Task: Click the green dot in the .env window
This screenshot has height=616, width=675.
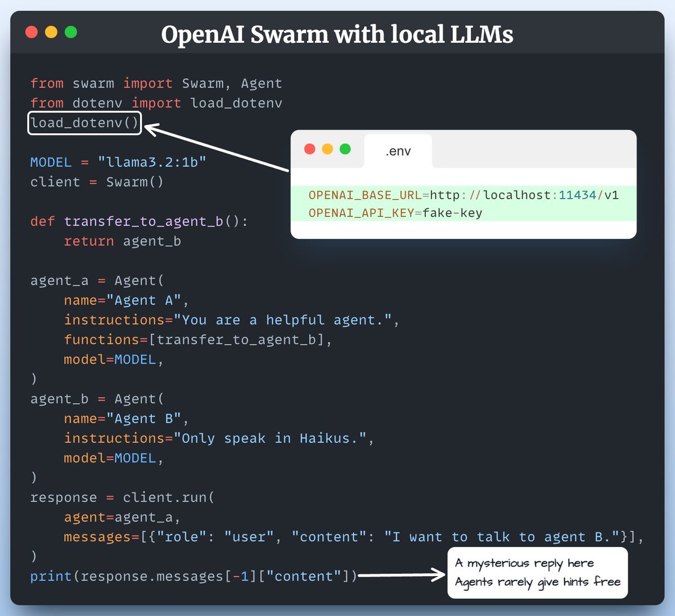Action: tap(345, 149)
